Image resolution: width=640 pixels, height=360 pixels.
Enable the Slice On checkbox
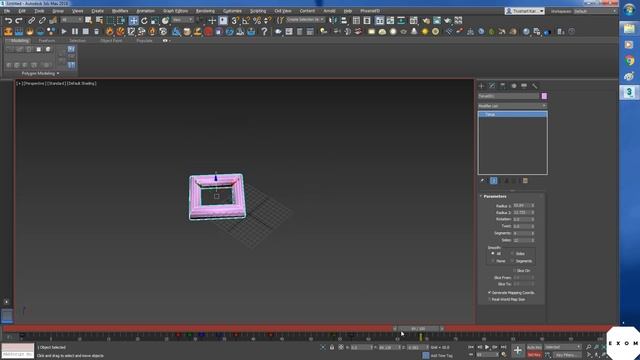(x=514, y=271)
